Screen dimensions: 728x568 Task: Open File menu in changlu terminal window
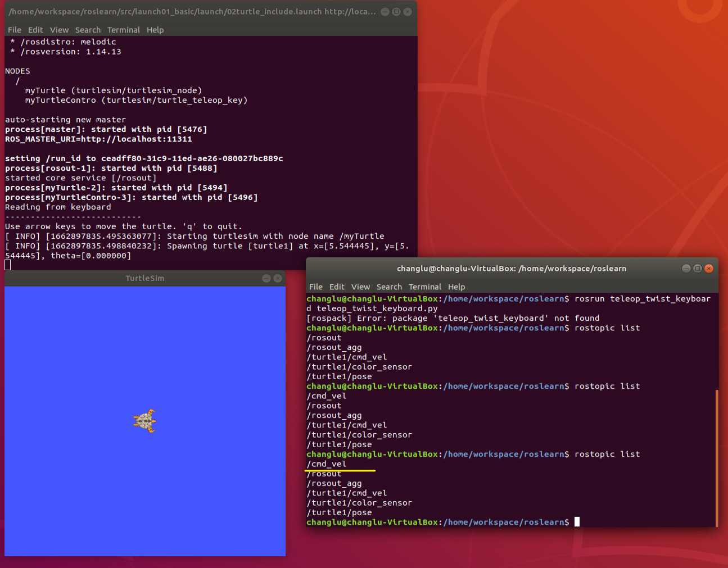click(x=316, y=287)
